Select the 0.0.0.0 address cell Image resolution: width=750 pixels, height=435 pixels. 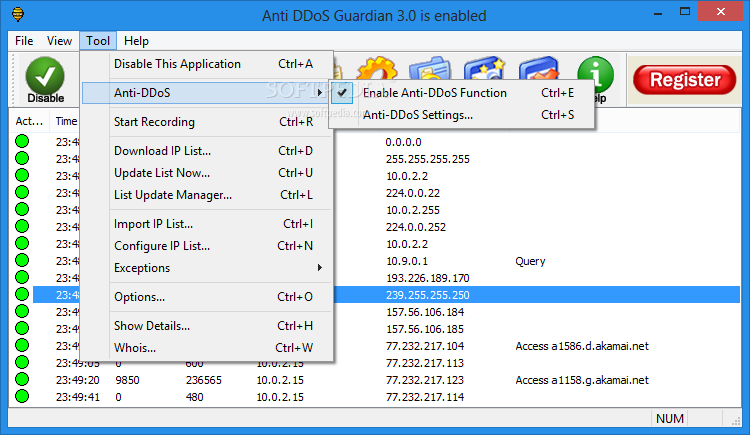(x=403, y=142)
